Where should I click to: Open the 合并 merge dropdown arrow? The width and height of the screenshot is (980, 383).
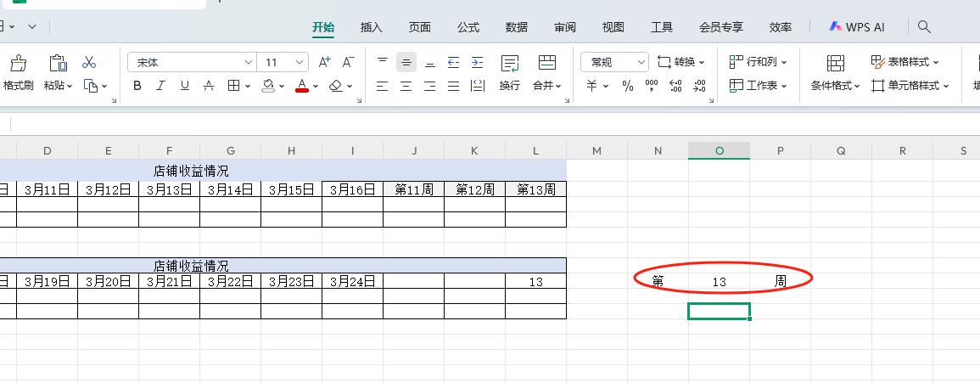pos(558,87)
